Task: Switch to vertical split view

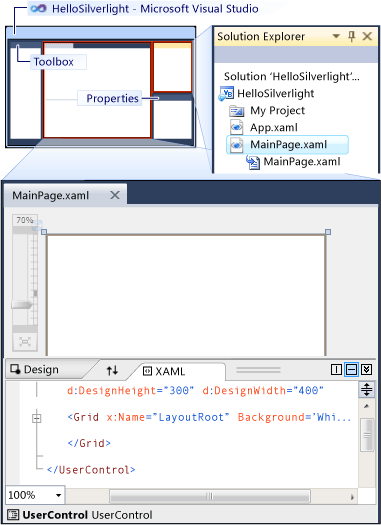Action: [x=336, y=370]
